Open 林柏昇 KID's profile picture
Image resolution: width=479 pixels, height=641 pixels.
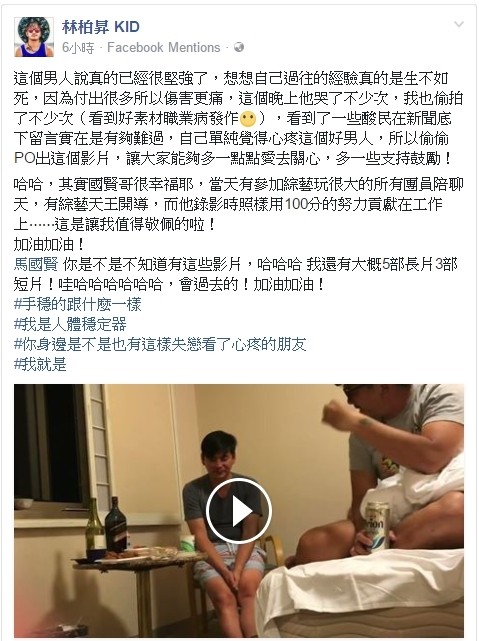click(34, 37)
